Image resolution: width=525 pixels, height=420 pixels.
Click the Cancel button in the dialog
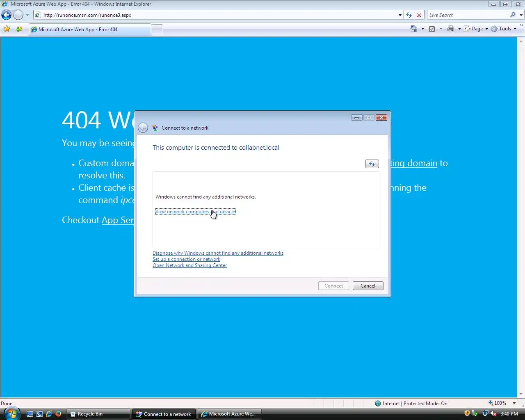click(368, 286)
